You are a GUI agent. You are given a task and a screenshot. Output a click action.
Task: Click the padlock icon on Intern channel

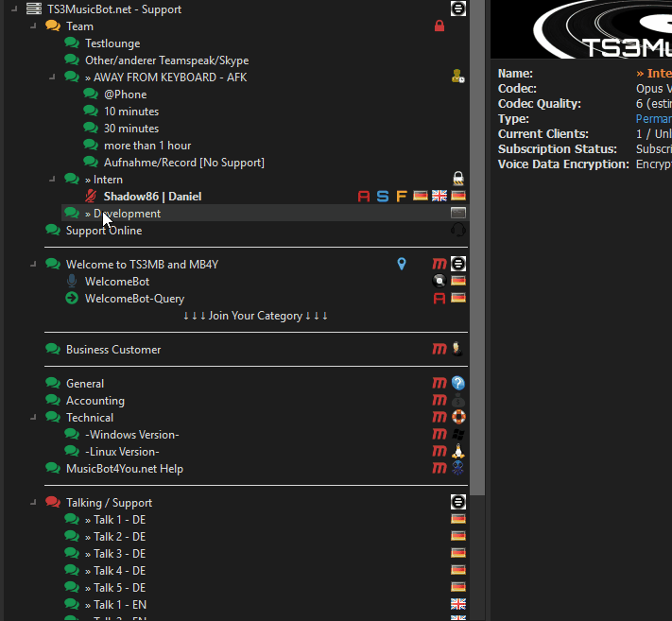[x=458, y=179]
